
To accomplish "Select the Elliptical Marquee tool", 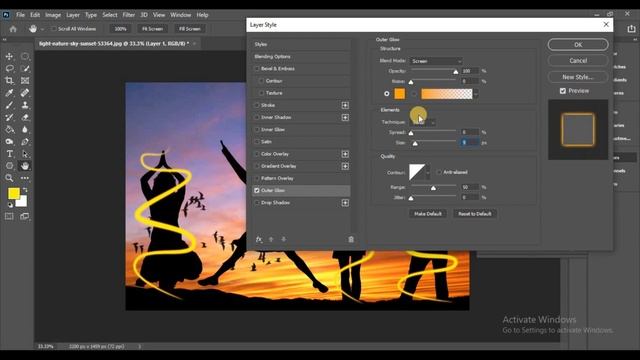I will (25, 56).
